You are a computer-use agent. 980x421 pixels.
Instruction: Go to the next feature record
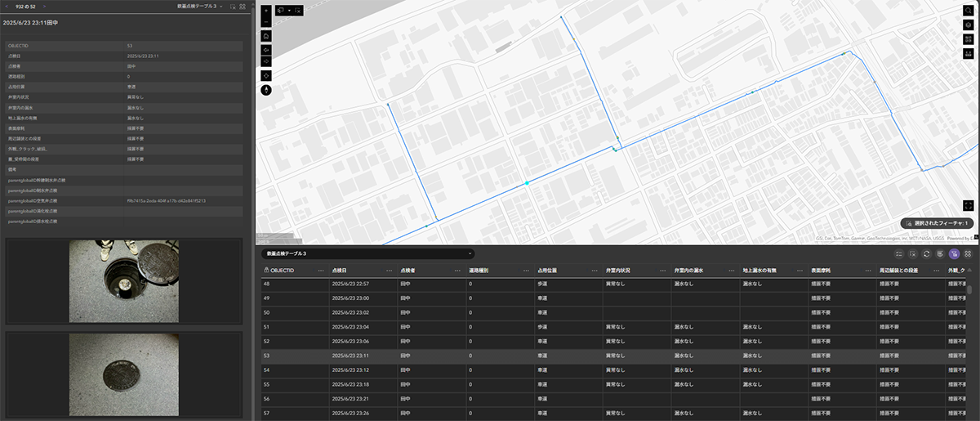point(46,6)
